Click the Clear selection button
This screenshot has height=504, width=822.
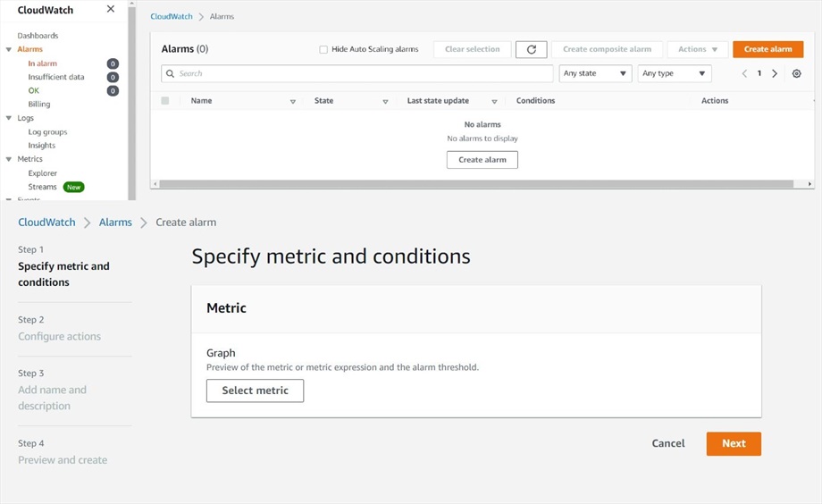(x=473, y=49)
